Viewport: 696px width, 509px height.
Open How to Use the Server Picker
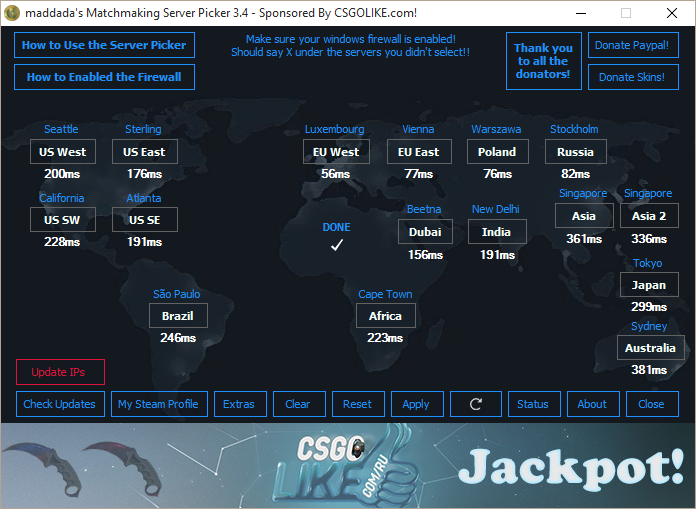coord(104,45)
